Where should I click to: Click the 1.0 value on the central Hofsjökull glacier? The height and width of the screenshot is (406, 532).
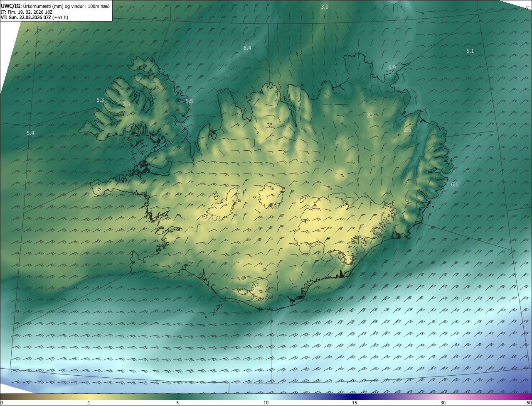point(264,197)
